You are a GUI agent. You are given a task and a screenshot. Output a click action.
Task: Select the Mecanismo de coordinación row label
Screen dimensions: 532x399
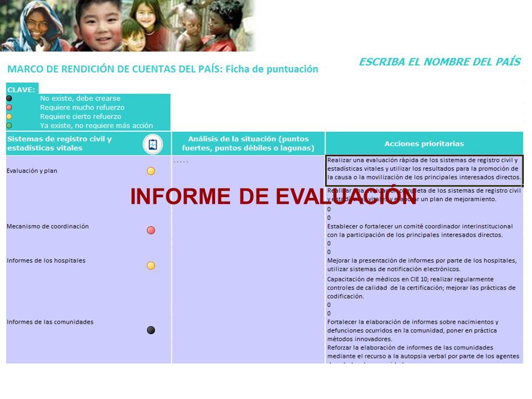point(48,226)
